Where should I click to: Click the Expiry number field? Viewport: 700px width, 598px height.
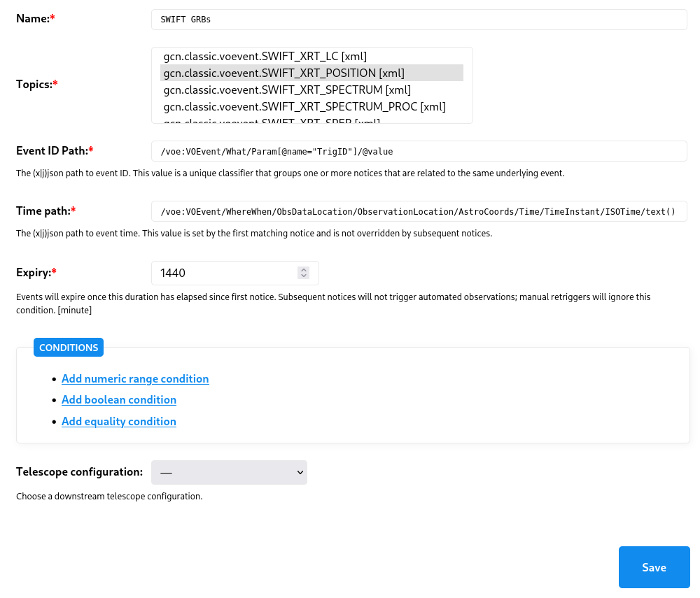[225, 273]
